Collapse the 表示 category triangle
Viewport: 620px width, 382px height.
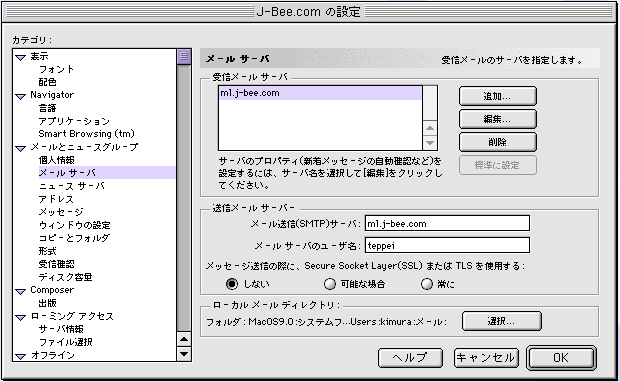pos(21,57)
